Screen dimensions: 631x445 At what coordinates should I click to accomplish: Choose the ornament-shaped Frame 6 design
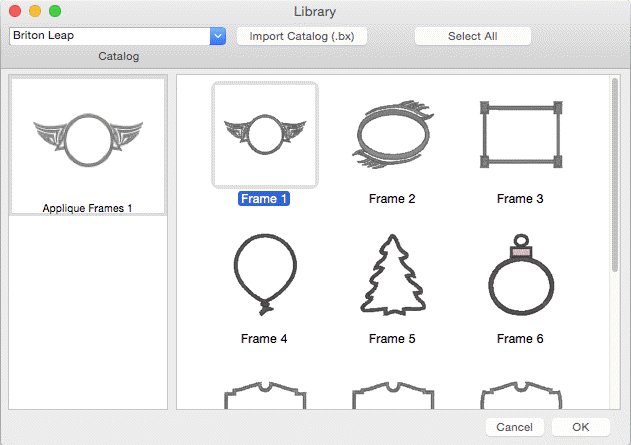tap(519, 274)
